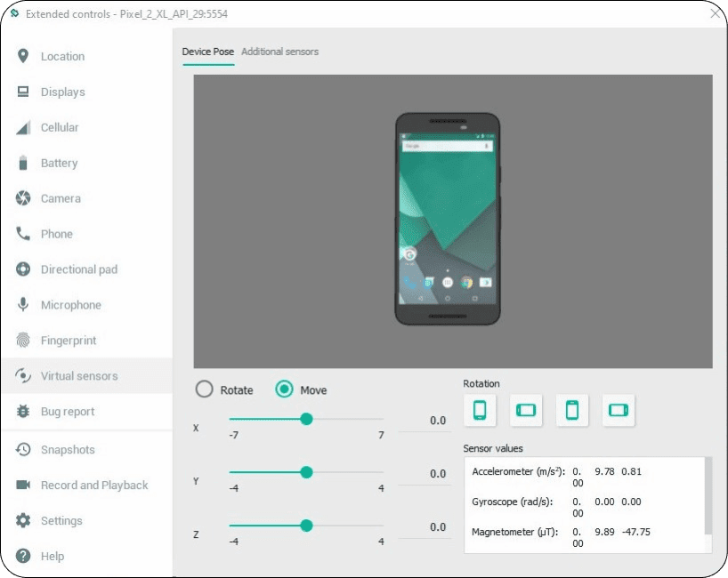Click the Virtual sensors icon

coord(23,376)
